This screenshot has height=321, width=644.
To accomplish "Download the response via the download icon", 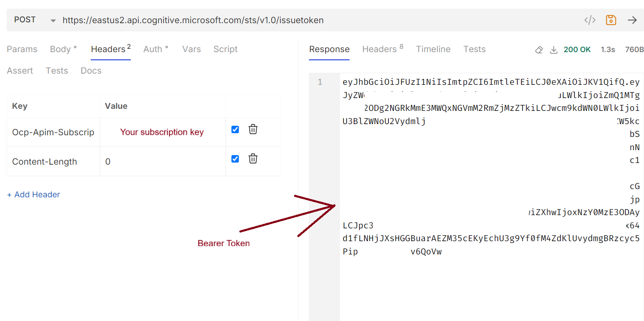I will click(x=554, y=49).
